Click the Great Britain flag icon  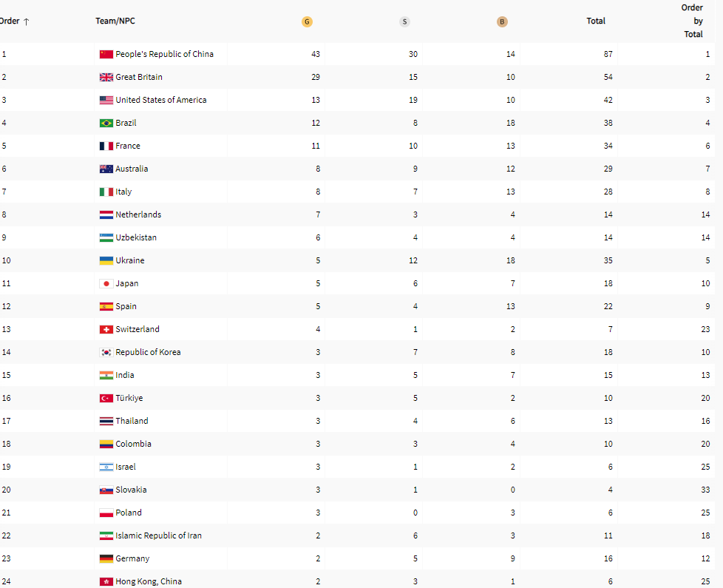tap(106, 77)
